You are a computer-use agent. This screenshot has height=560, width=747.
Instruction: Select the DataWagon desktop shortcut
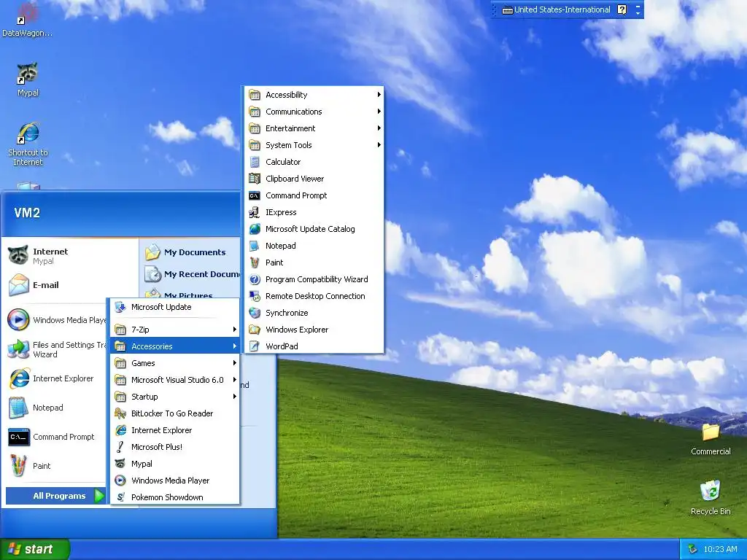pos(27,20)
